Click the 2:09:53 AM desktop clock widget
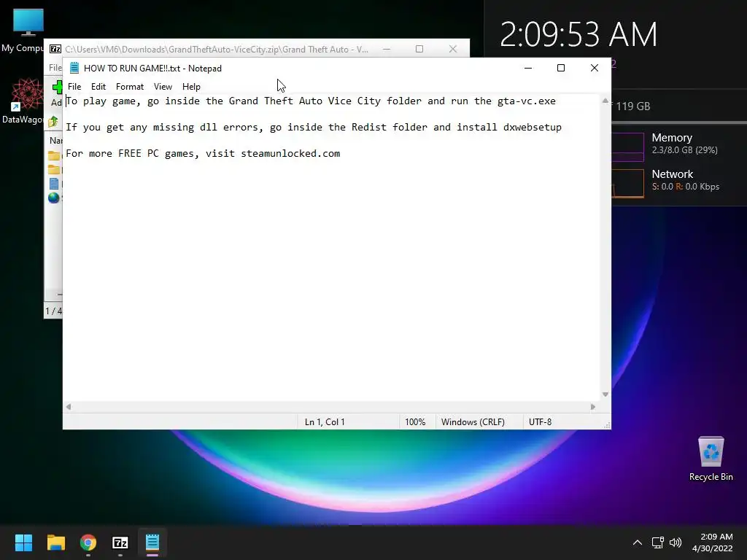 [578, 34]
